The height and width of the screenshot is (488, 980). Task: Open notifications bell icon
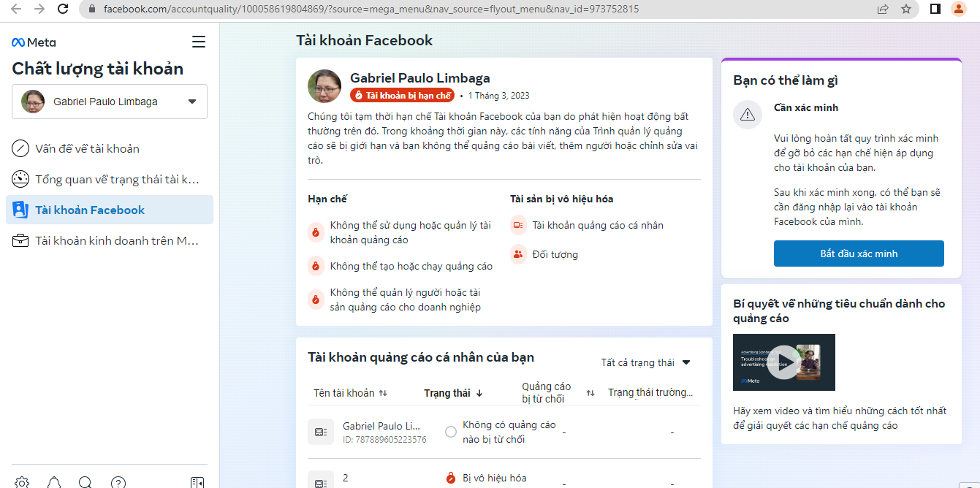pos(54,482)
